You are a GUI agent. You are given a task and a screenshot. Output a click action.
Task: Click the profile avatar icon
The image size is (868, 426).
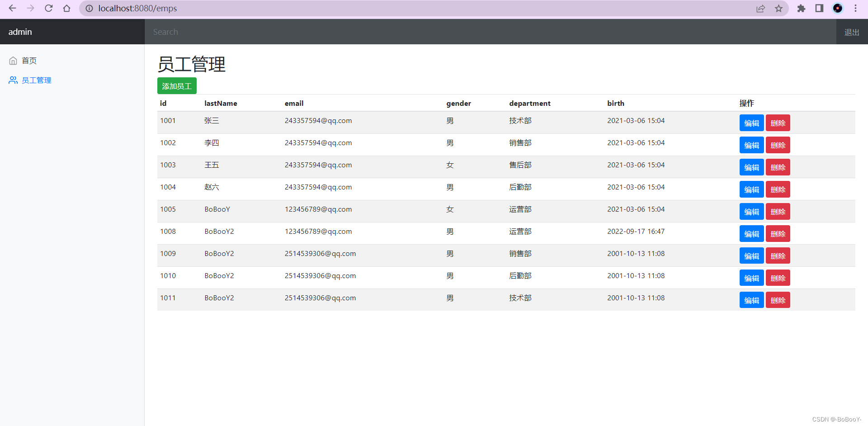(838, 8)
